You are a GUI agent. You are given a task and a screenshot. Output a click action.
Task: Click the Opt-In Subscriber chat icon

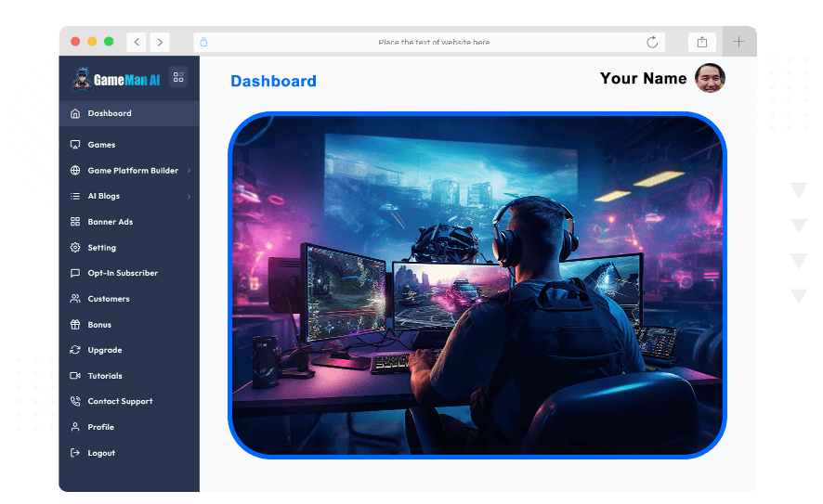(x=75, y=274)
